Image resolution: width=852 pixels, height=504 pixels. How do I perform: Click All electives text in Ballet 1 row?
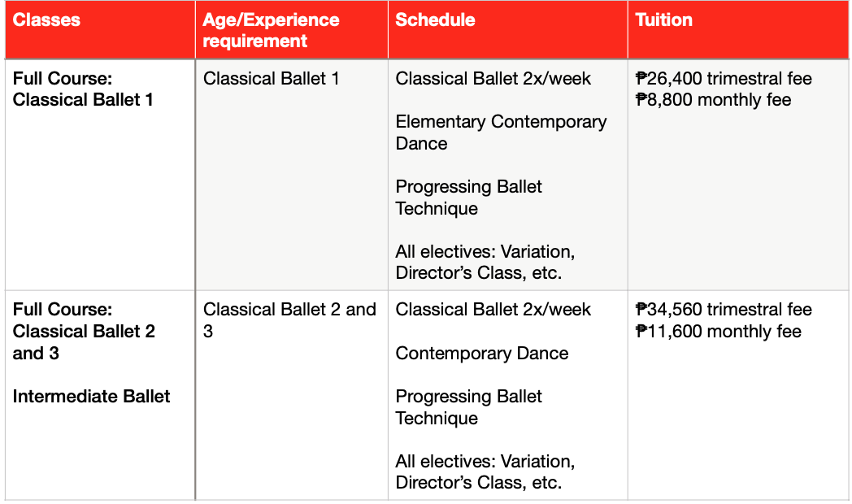[x=485, y=263]
